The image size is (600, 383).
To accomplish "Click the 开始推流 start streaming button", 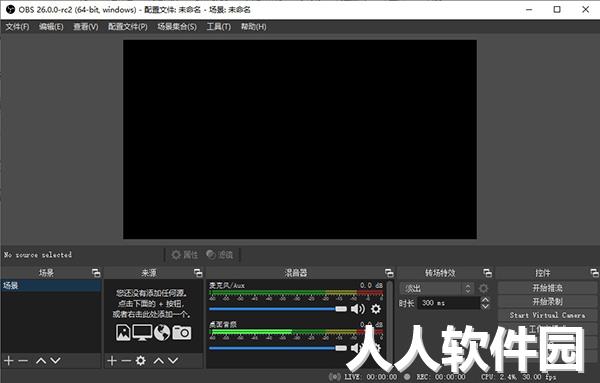I will [547, 288].
